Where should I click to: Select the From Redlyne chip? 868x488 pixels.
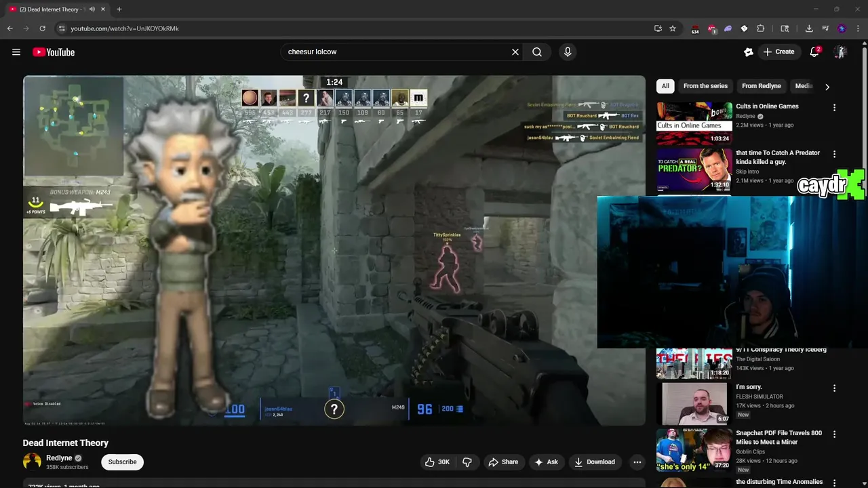point(762,86)
